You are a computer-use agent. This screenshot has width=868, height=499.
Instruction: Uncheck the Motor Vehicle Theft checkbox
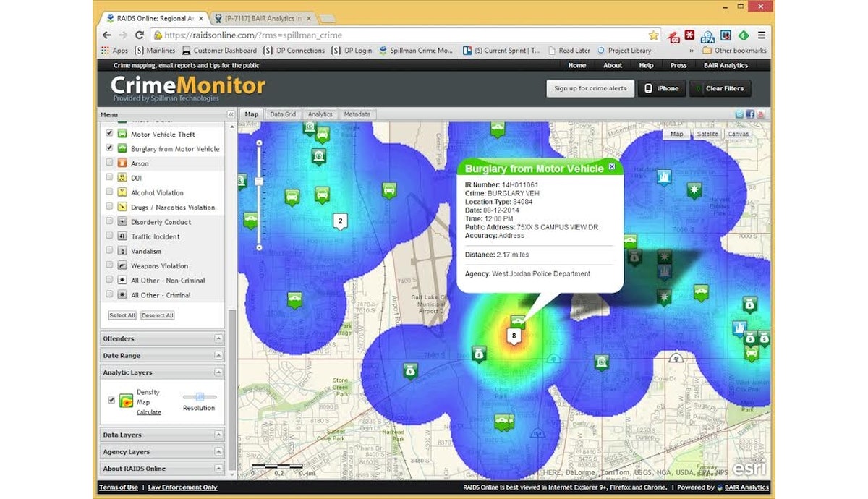click(x=109, y=134)
